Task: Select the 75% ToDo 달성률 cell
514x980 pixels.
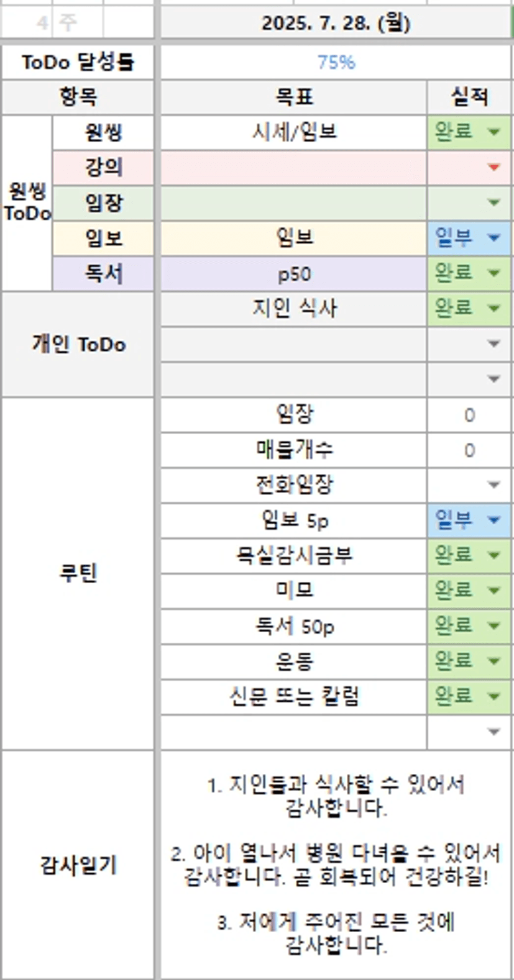Action: [336, 62]
